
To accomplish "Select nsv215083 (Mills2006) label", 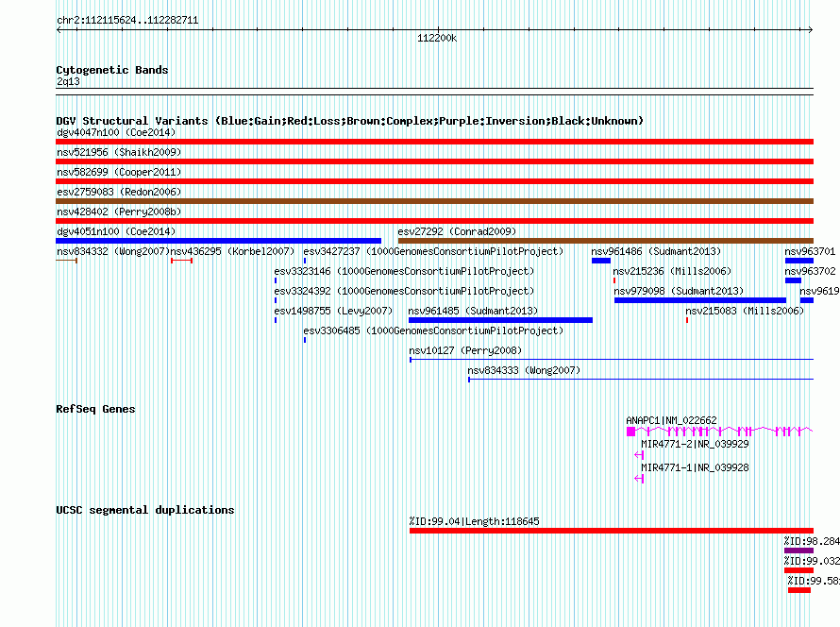I will pos(745,311).
